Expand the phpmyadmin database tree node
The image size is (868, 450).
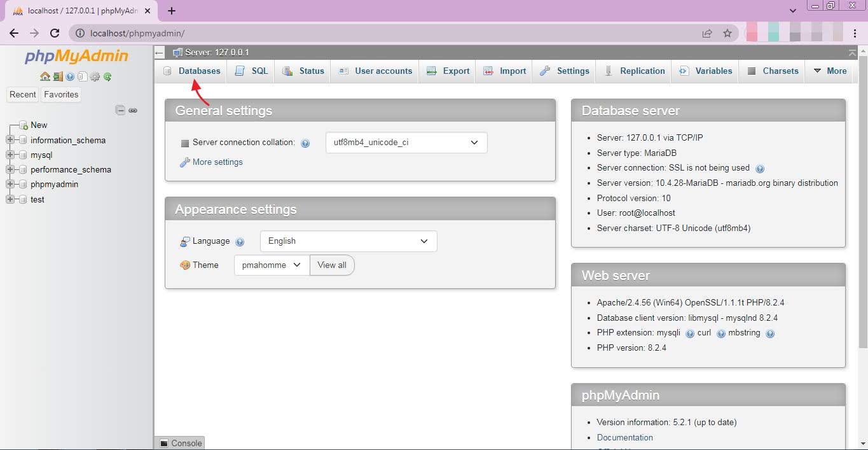[10, 185]
